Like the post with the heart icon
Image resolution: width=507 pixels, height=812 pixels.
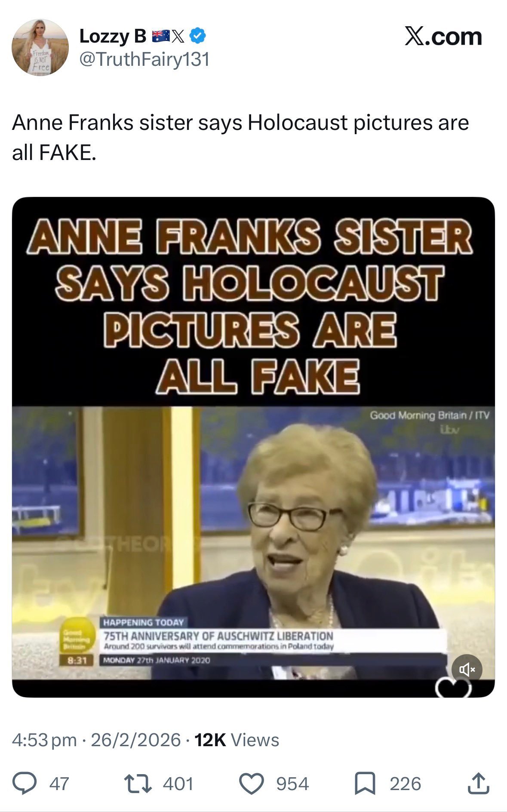click(252, 784)
